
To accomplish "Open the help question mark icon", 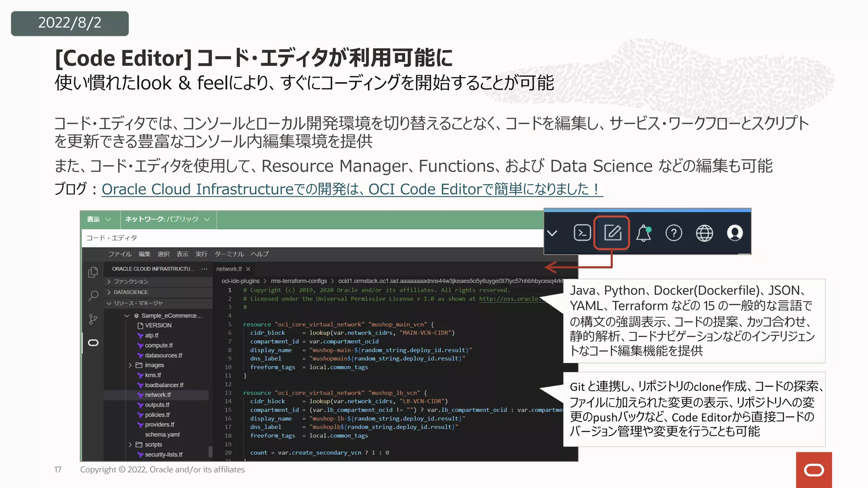I will 673,233.
